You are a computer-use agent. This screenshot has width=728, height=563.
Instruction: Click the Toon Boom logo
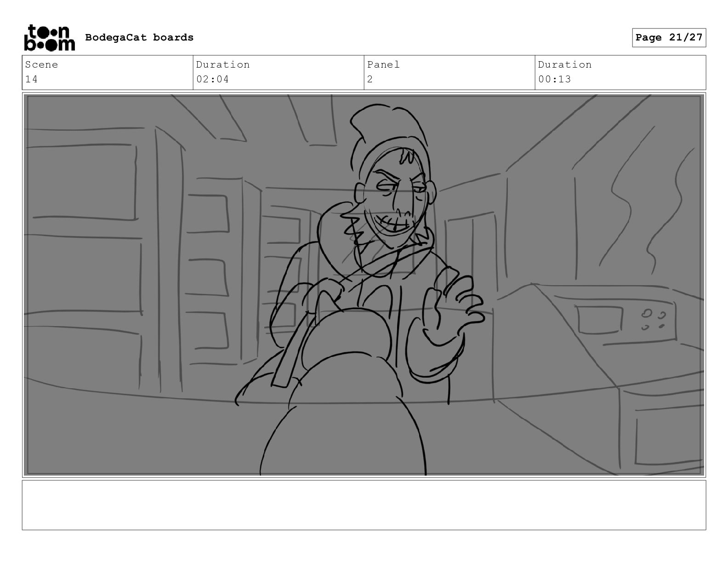pos(49,37)
